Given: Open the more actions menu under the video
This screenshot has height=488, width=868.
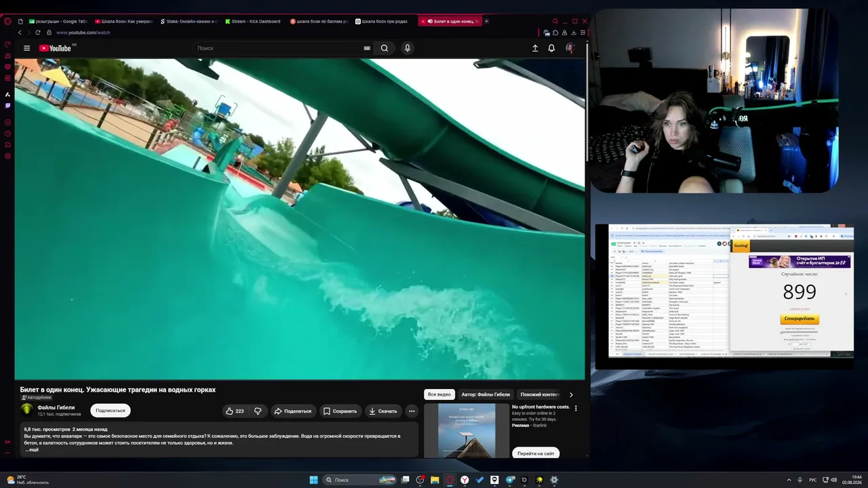Looking at the screenshot, I should tap(412, 411).
